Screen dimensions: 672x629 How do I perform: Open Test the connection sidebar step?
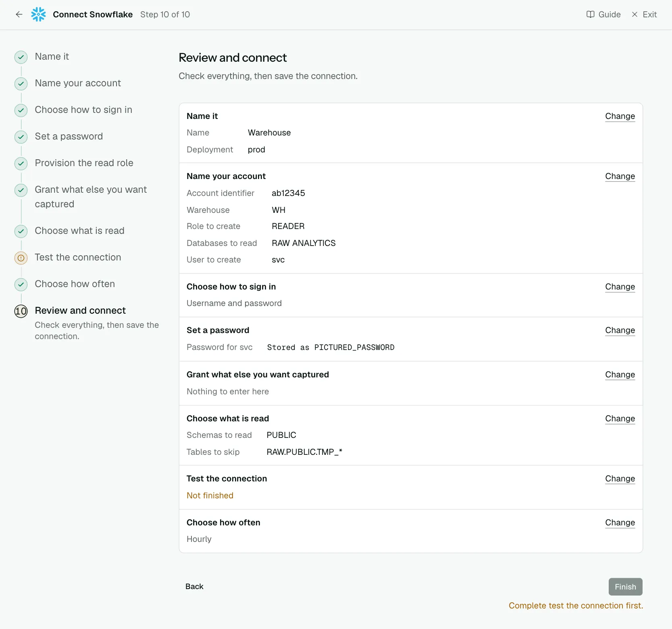pos(78,257)
